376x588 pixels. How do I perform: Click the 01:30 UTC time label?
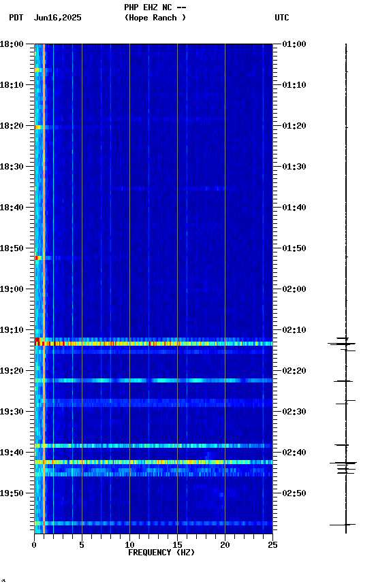[294, 167]
